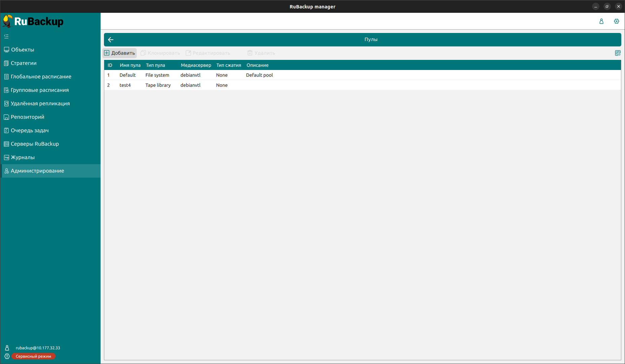The width and height of the screenshot is (625, 364).
Task: Open Очередь задач section
Action: click(30, 131)
